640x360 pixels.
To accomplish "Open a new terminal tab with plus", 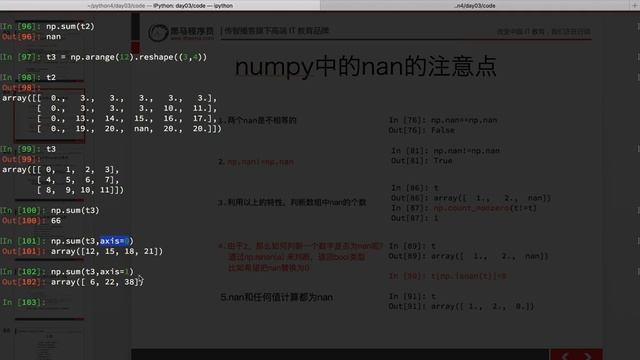I will pos(635,5).
